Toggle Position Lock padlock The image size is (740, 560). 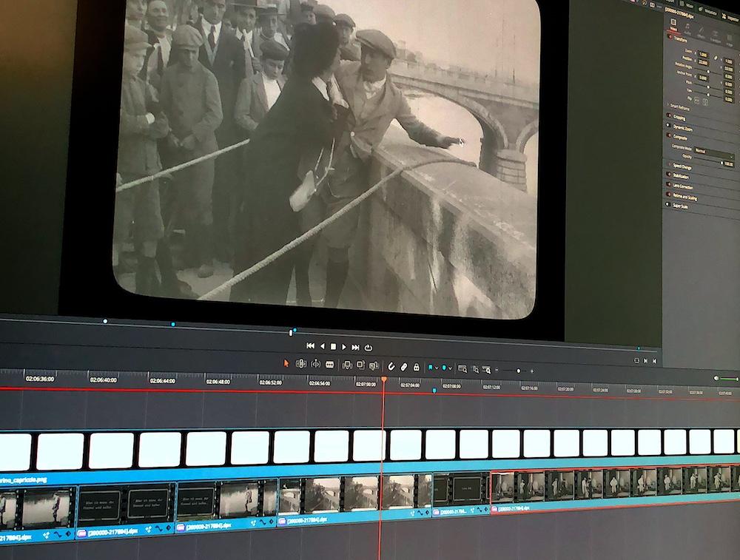tap(416, 367)
